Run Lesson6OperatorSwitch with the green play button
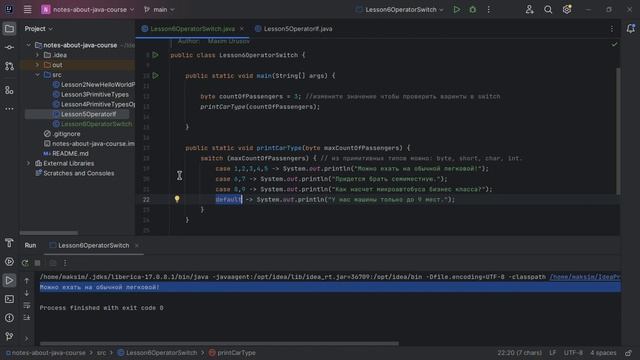 [456, 9]
